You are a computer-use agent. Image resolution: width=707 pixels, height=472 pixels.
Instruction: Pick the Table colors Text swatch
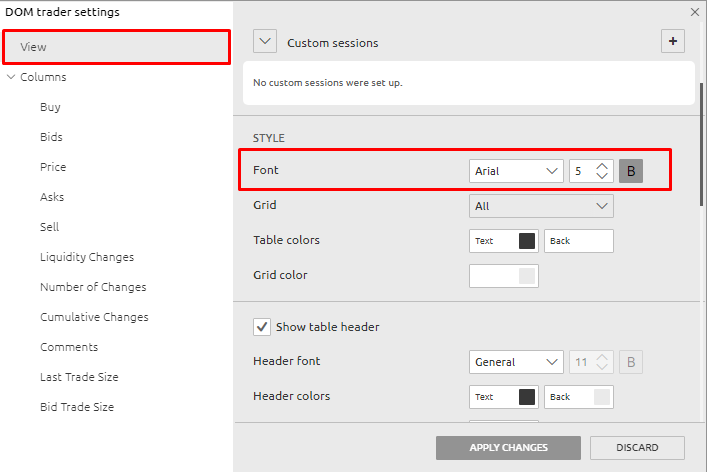(526, 241)
